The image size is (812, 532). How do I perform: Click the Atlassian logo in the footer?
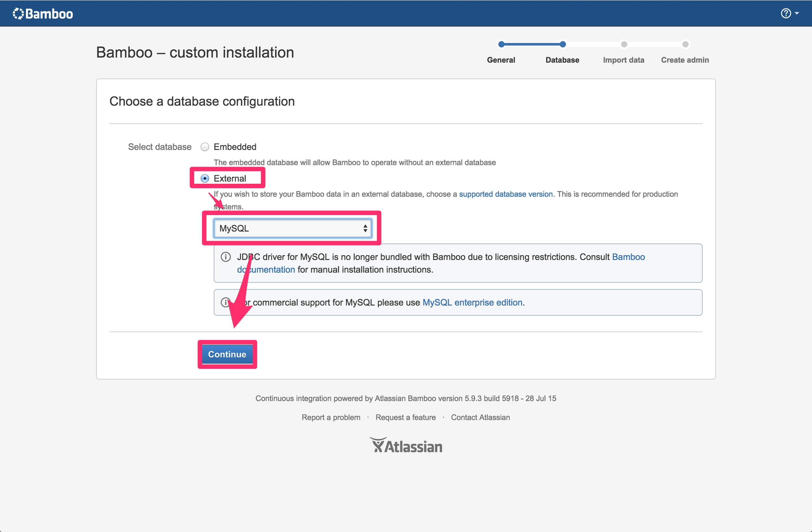406,445
